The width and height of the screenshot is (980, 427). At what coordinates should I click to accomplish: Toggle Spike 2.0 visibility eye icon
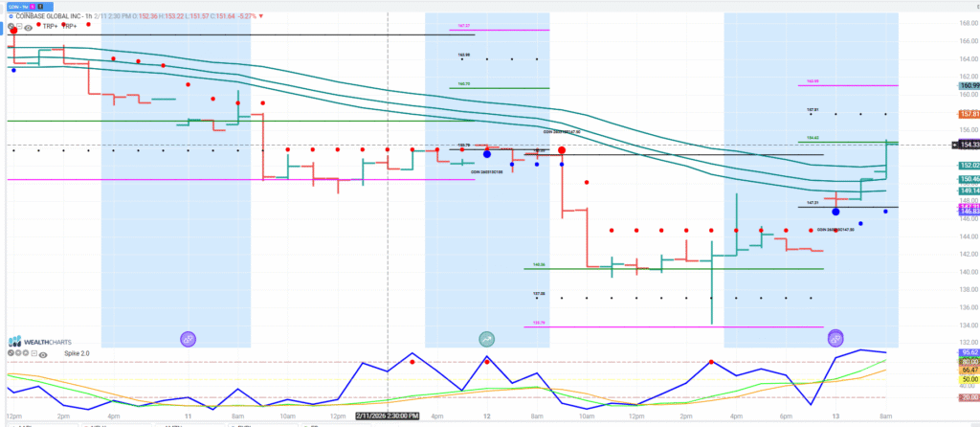[43, 355]
